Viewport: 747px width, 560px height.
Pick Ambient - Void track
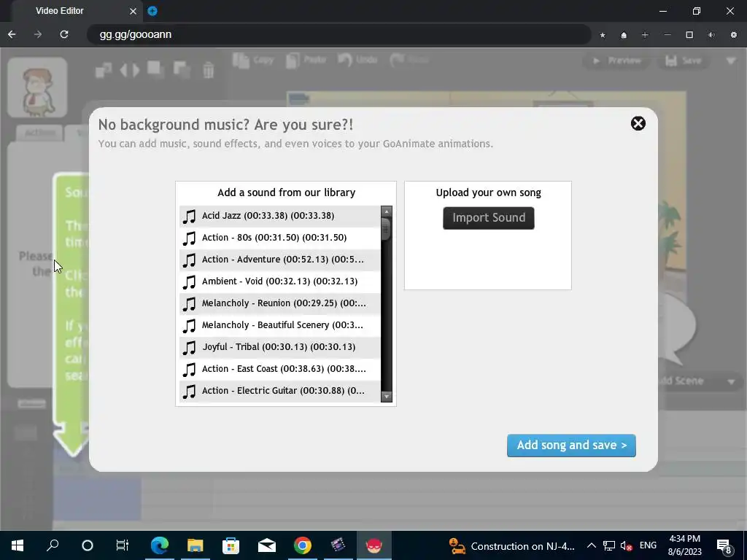tap(280, 281)
